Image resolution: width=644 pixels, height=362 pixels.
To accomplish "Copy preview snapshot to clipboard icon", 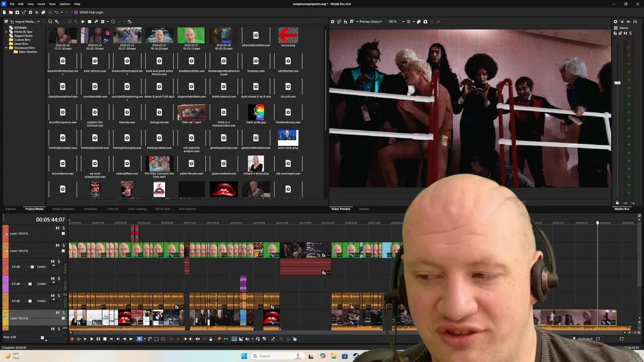I will click(419, 22).
